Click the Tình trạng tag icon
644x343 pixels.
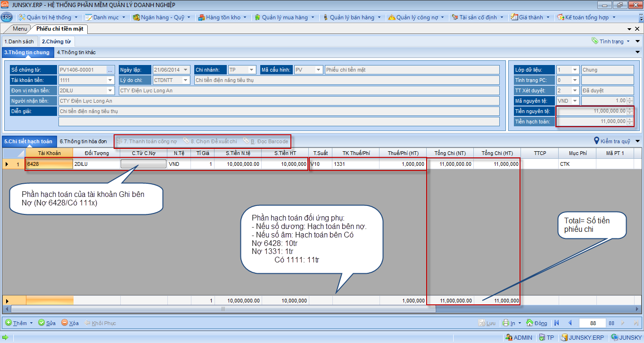pos(595,41)
